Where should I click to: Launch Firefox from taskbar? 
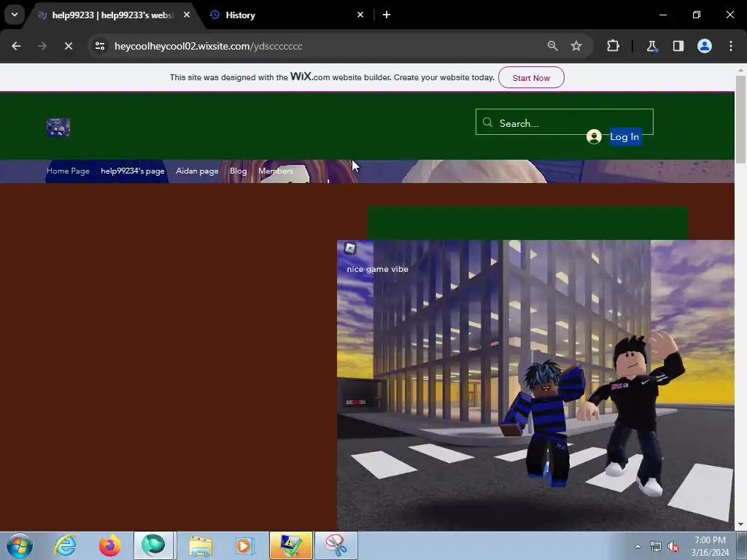[x=109, y=545]
